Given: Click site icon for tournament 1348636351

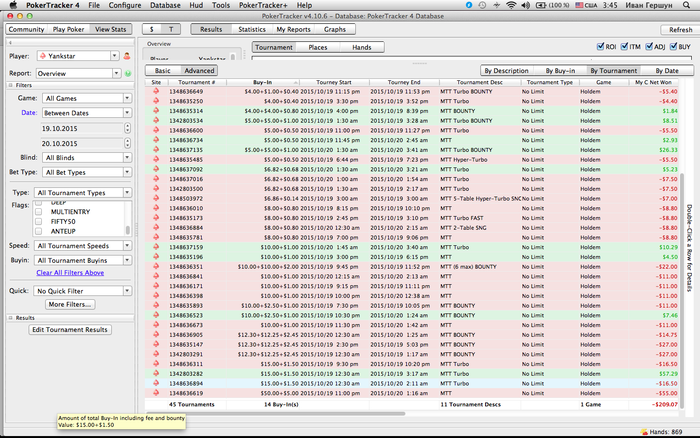Looking at the screenshot, I should (156, 267).
